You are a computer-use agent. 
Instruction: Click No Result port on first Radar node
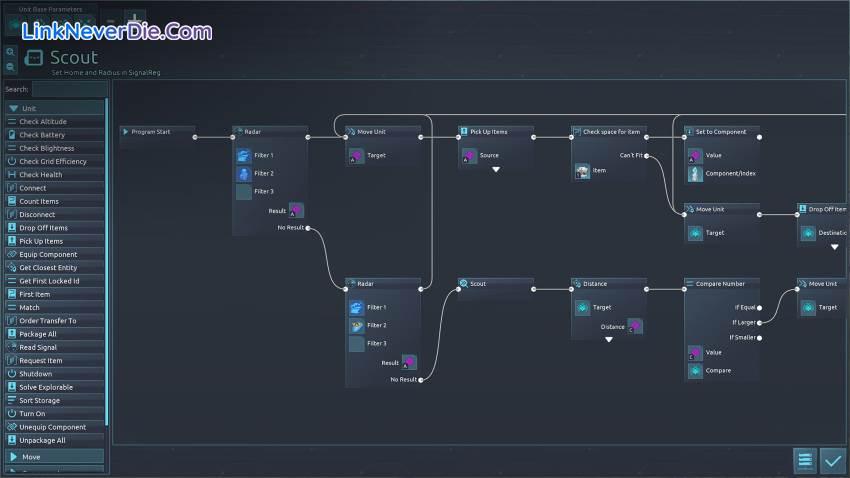(x=308, y=228)
